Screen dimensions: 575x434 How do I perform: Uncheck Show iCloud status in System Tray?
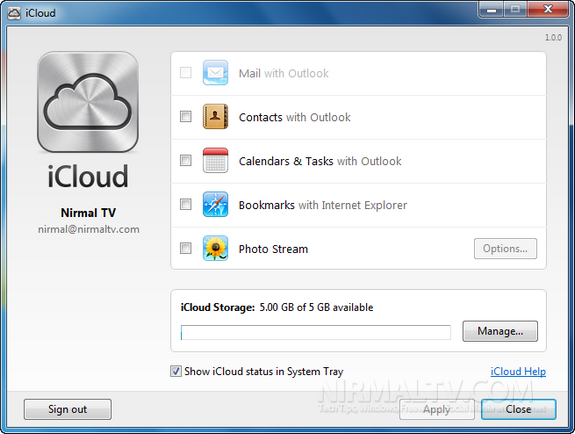(176, 371)
